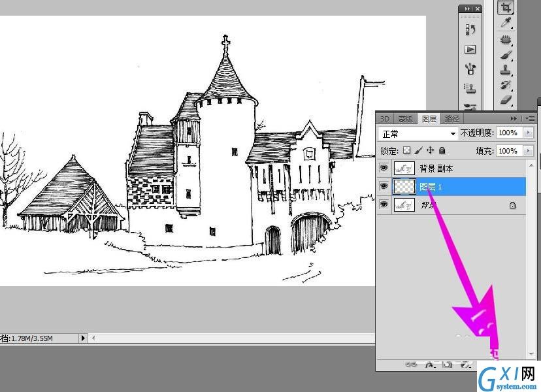Image resolution: width=541 pixels, height=392 pixels.
Task: Hide the 背景 副本 layer
Action: [384, 168]
